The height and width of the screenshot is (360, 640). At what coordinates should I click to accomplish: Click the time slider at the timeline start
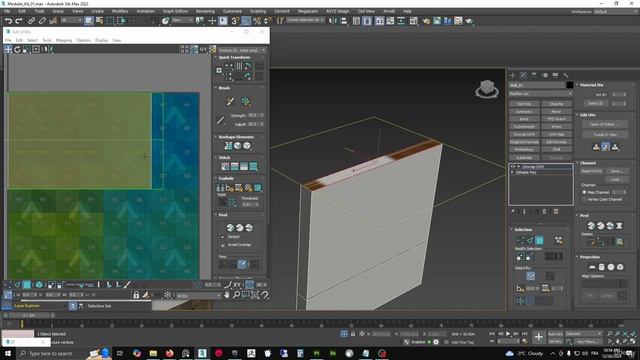click(x=29, y=316)
